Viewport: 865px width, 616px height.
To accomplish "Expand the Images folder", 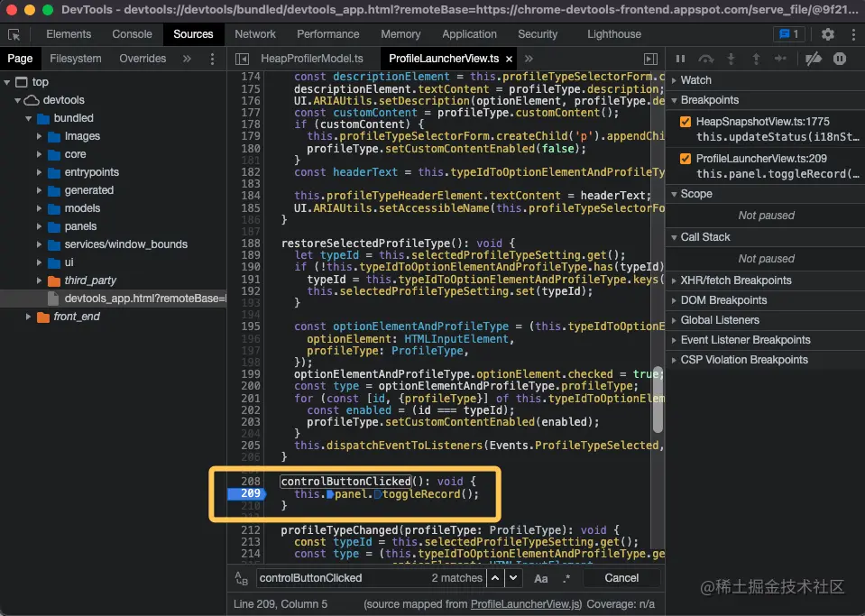I will point(39,136).
